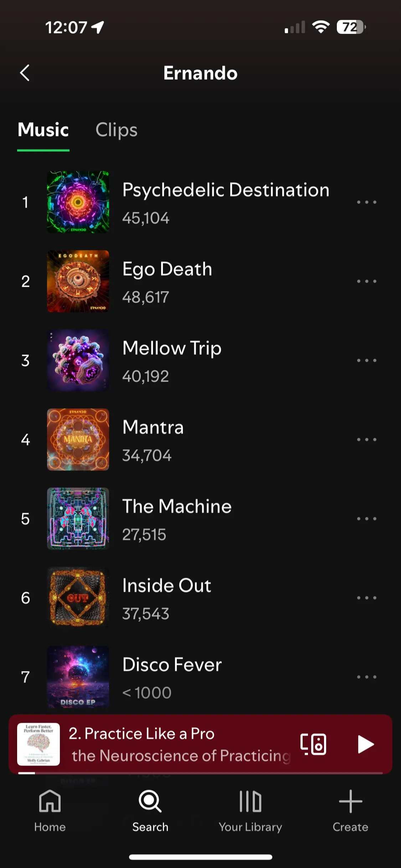Play the Disco Fever track title

coord(172,665)
